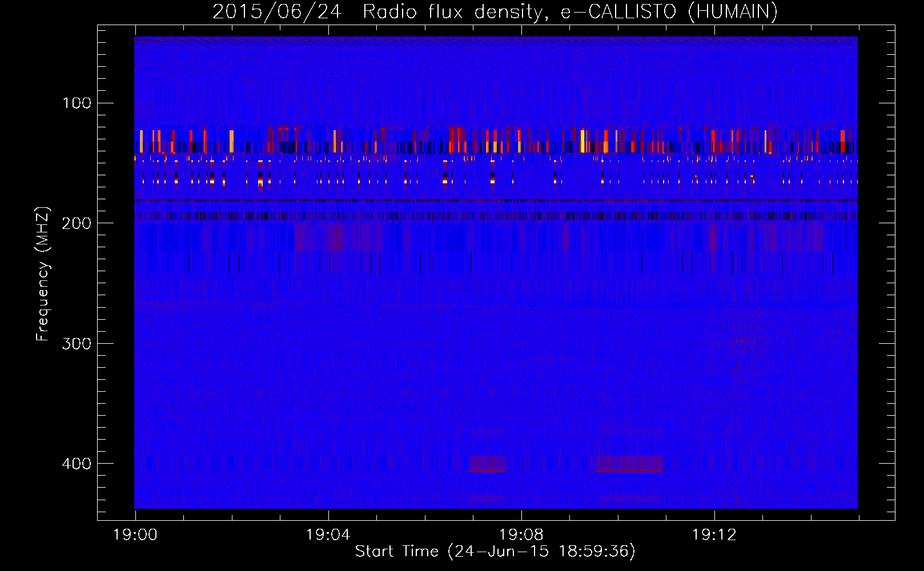The height and width of the screenshot is (571, 924).
Task: Click the 19:04 time tick label
Action: pos(328,535)
